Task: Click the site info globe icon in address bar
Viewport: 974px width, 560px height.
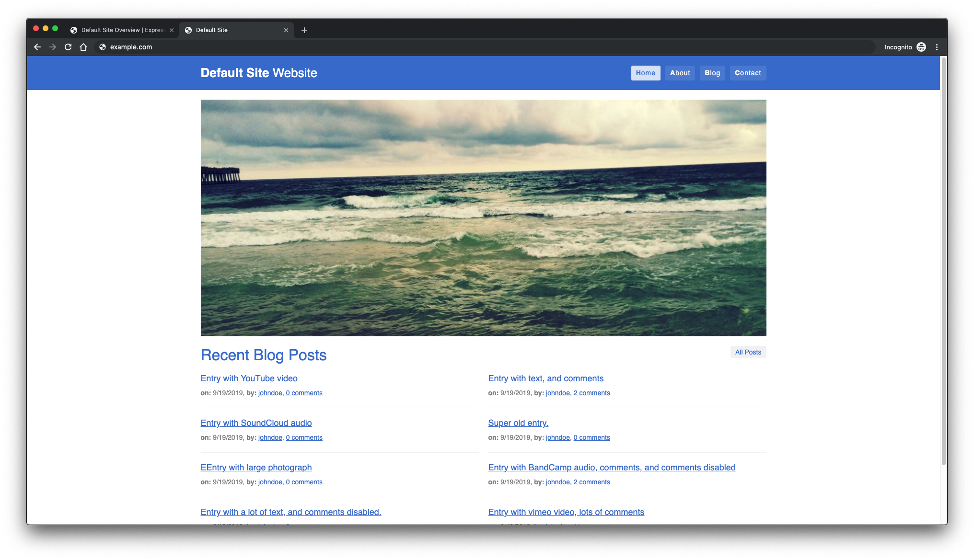Action: [102, 47]
